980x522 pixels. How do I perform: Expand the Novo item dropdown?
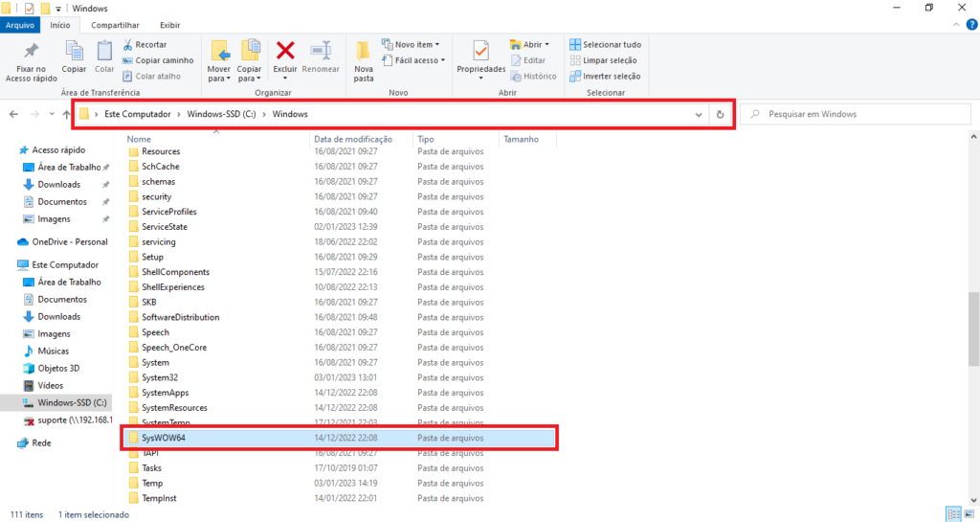click(411, 44)
